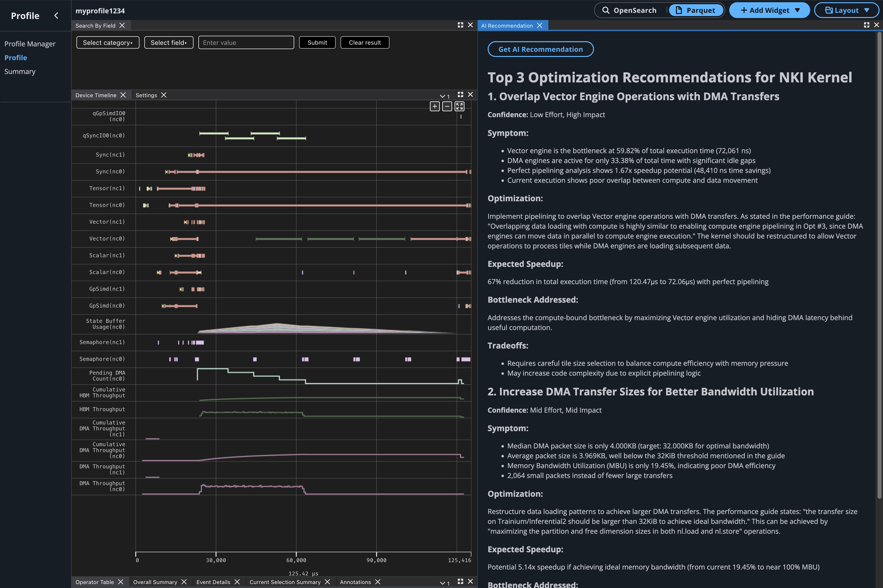Open the Select field dropdown
The image size is (883, 588).
click(168, 42)
